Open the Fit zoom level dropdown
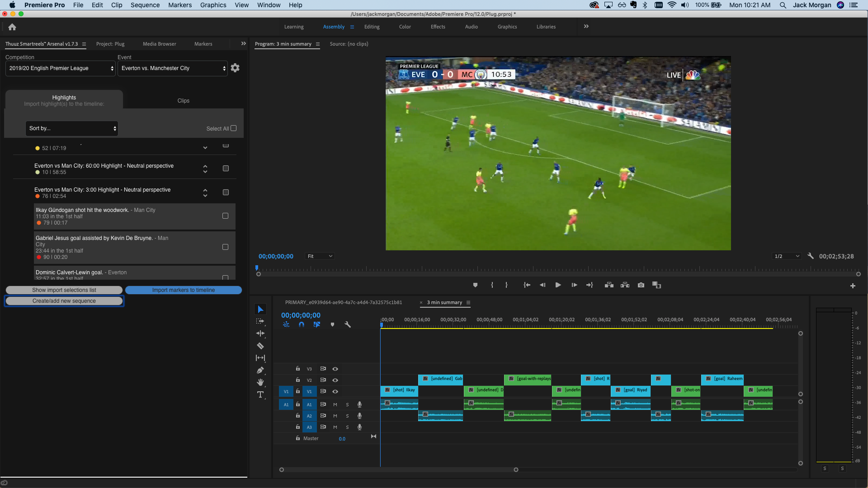868x488 pixels. click(x=320, y=256)
